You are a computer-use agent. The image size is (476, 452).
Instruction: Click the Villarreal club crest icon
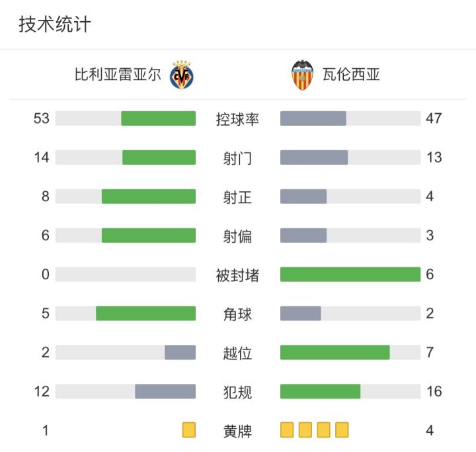tap(182, 75)
